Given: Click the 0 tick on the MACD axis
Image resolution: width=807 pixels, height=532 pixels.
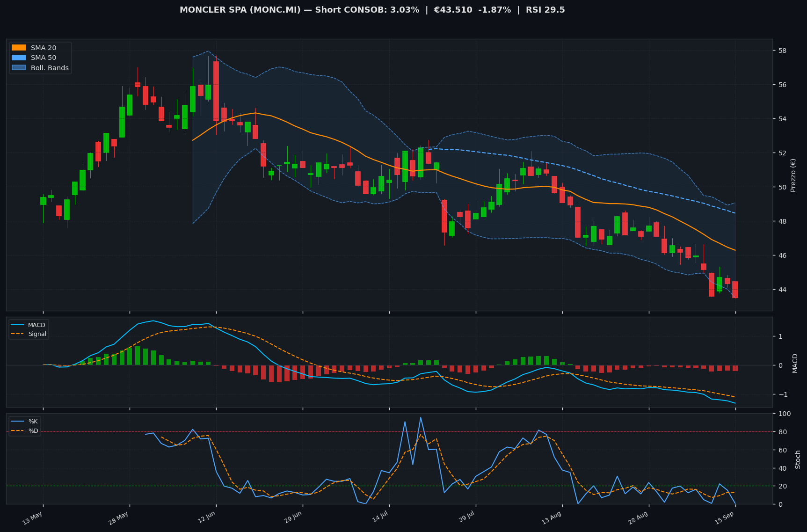Looking at the screenshot, I should coord(780,365).
